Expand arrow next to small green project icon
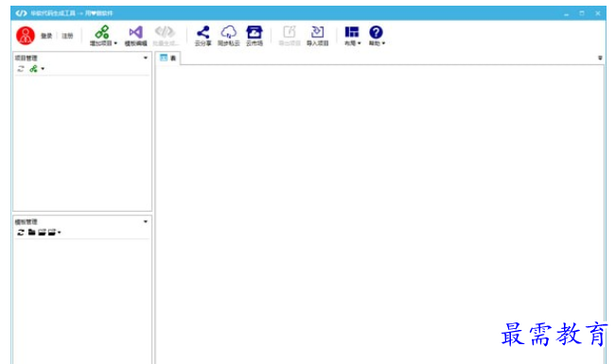This screenshot has height=364, width=616. (43, 69)
